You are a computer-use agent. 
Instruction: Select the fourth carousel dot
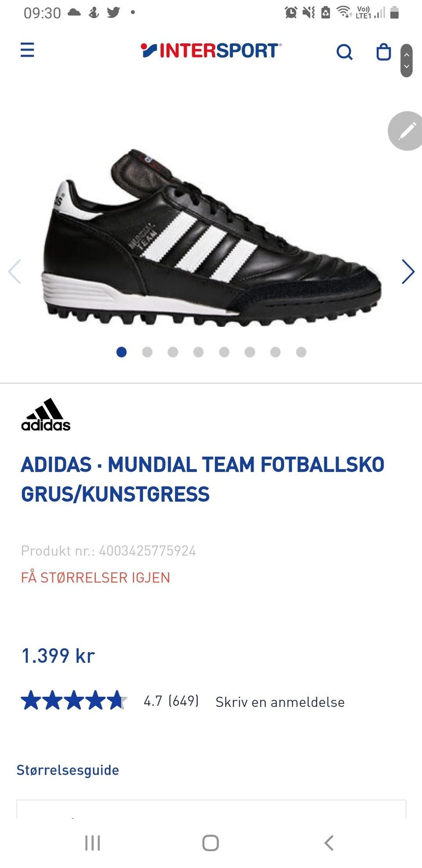coord(199,352)
